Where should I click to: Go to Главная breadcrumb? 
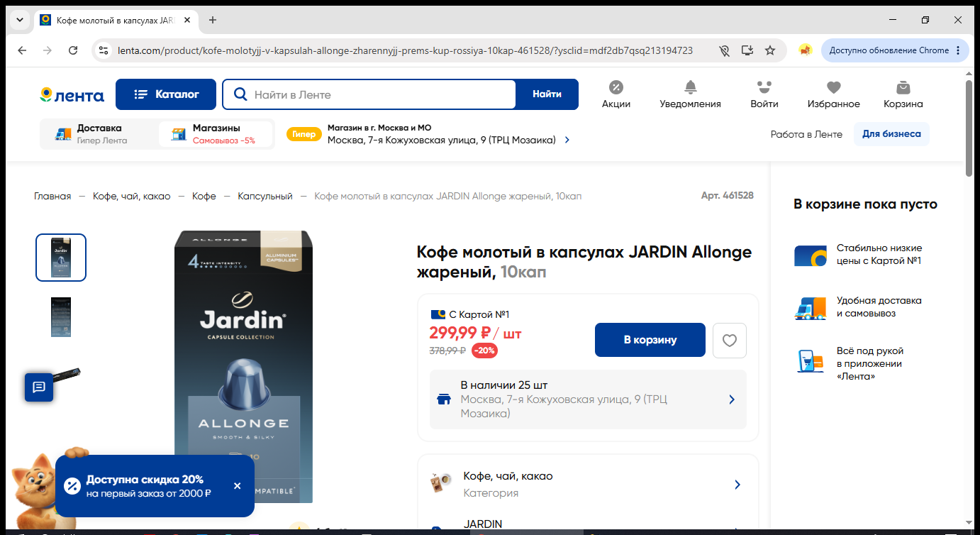pos(52,196)
